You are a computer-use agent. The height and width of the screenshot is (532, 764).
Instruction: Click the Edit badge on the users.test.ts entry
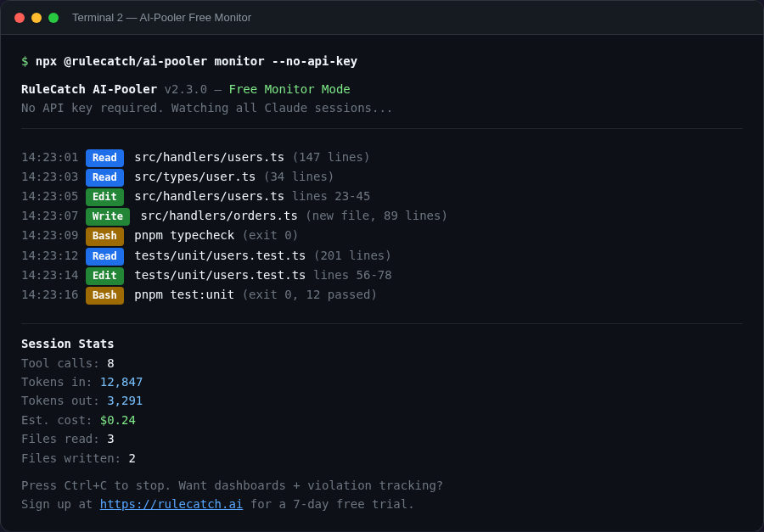(106, 275)
